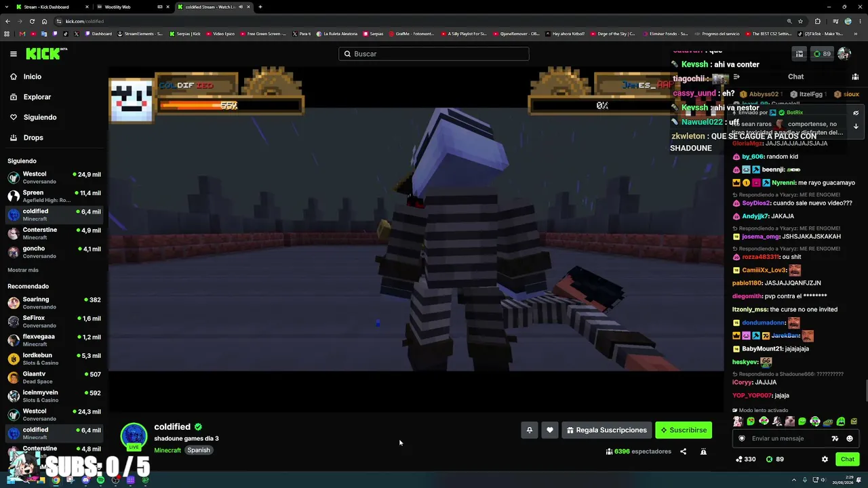Image resolution: width=868 pixels, height=488 pixels.
Task: Open the Kick shop icon in the header
Action: pyautogui.click(x=800, y=54)
